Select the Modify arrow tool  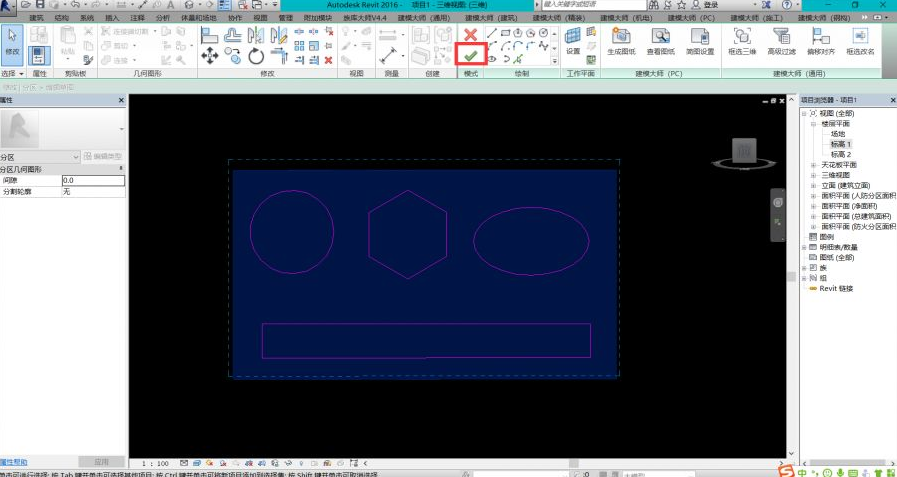tap(12, 44)
